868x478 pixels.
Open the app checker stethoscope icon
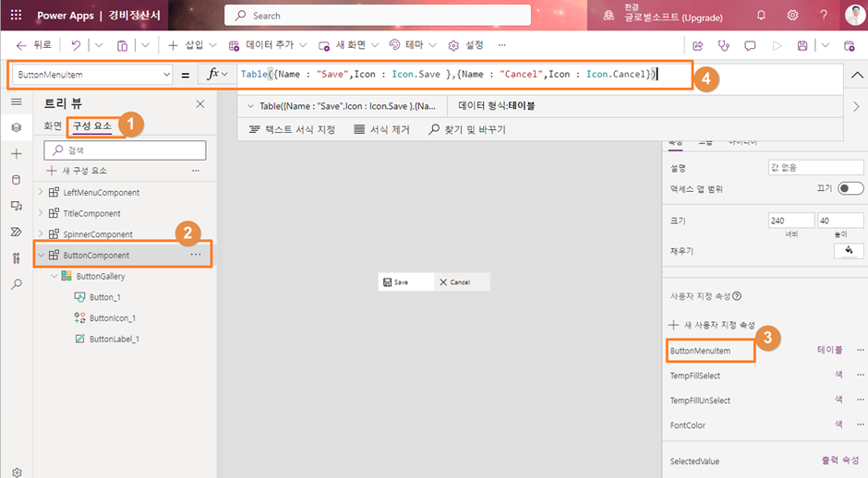724,45
